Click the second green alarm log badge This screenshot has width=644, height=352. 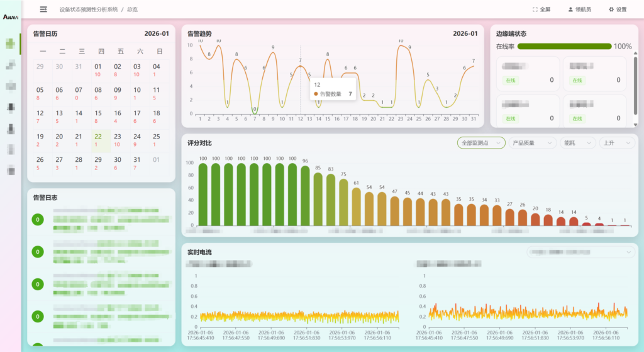[38, 251]
